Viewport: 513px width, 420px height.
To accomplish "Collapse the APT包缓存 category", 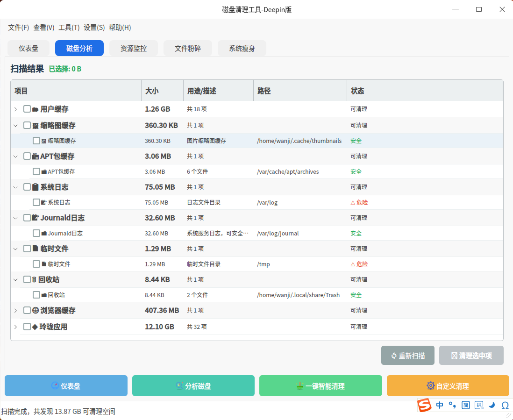I will pos(15,156).
